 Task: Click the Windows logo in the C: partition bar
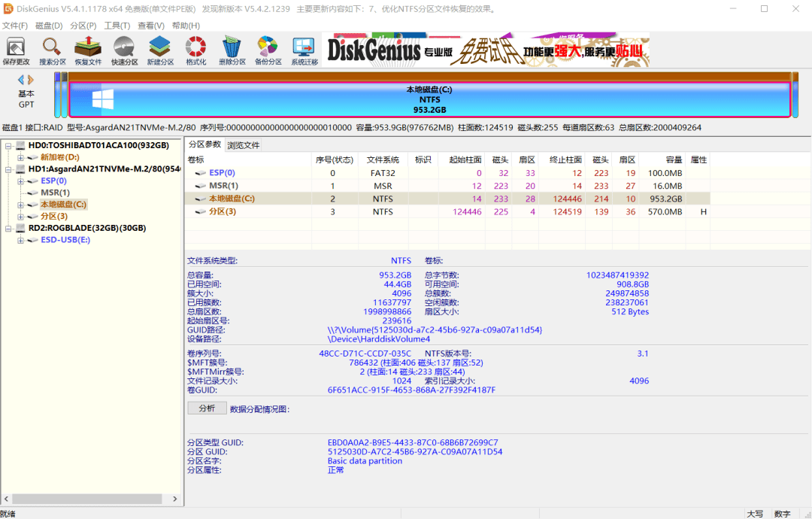tap(102, 99)
